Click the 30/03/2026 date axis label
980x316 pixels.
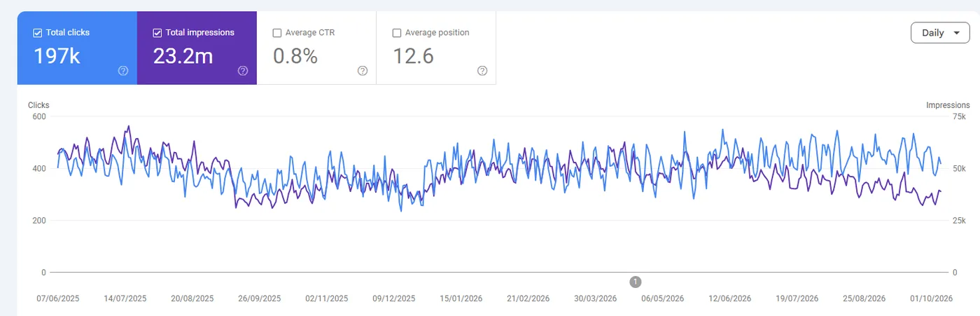point(595,298)
